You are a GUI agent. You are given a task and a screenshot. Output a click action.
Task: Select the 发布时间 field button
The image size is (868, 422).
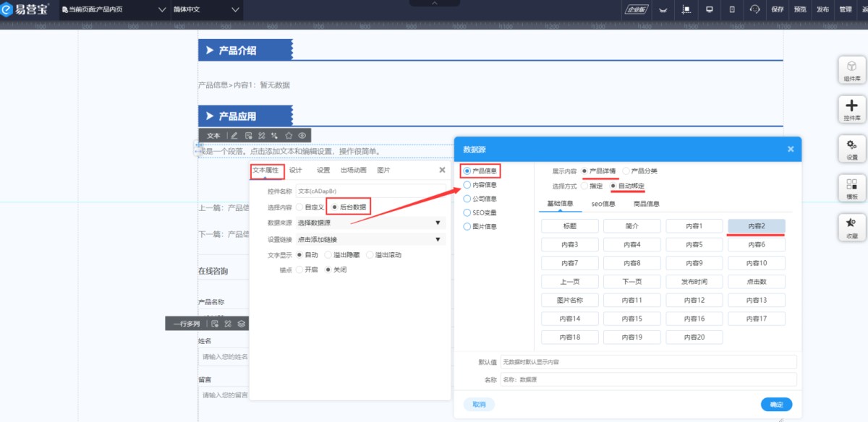[694, 281]
